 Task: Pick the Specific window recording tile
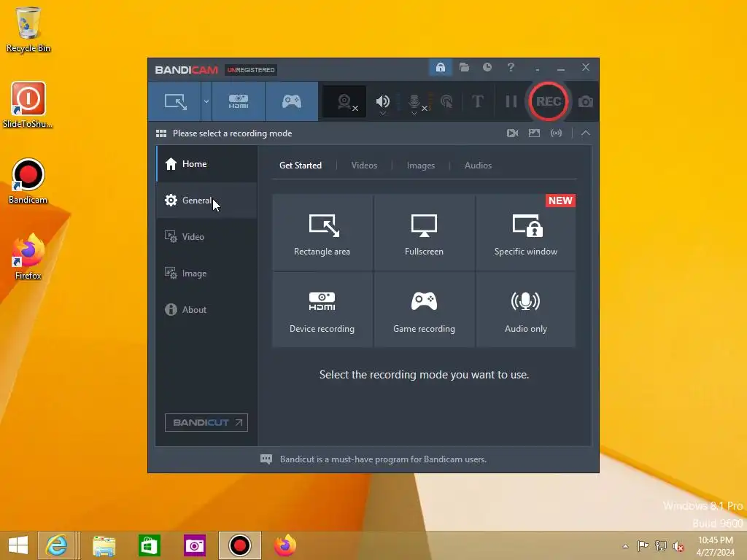(525, 232)
